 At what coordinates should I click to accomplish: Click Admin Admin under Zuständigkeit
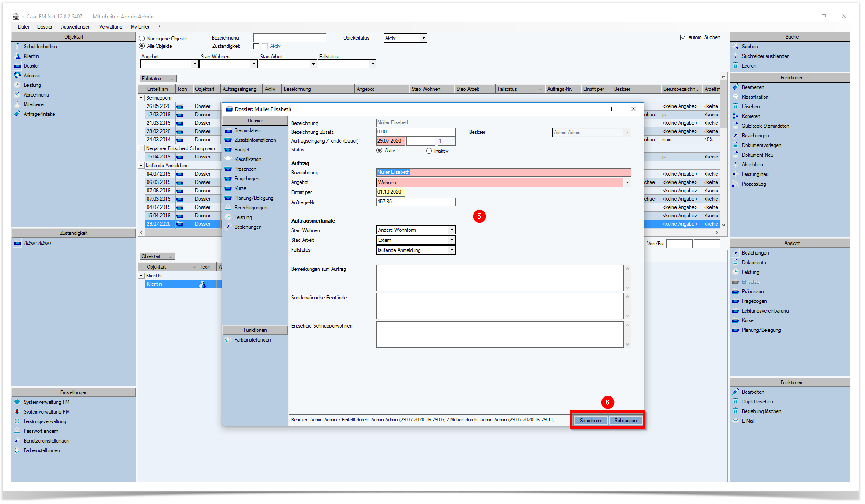point(37,243)
